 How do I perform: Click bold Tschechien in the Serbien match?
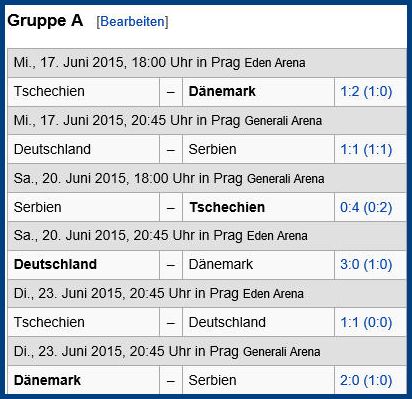coord(227,207)
